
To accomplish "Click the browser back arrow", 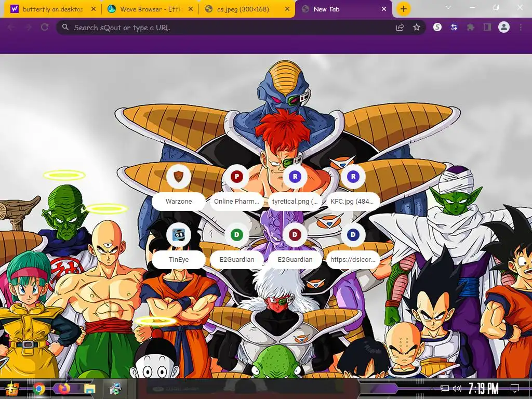I will (x=11, y=28).
